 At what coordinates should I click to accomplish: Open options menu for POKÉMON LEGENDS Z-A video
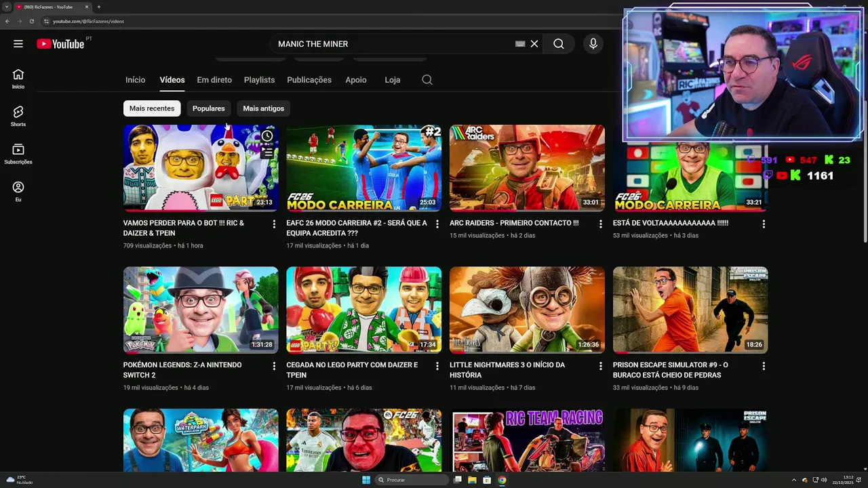274,366
